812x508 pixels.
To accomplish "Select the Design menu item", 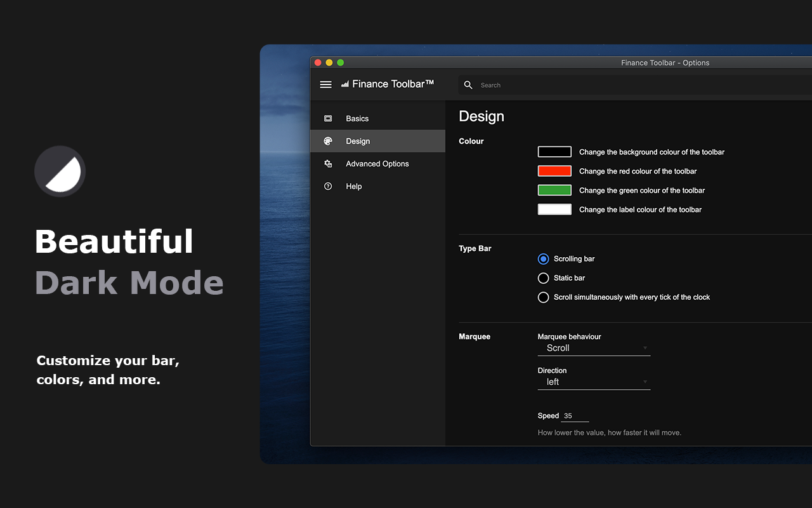I will coord(377,141).
